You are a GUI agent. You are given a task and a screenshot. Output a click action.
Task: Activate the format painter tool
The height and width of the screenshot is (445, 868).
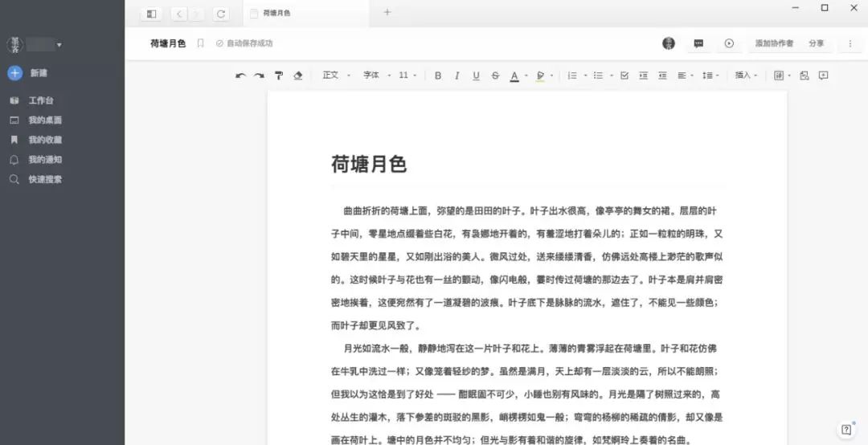tap(279, 76)
